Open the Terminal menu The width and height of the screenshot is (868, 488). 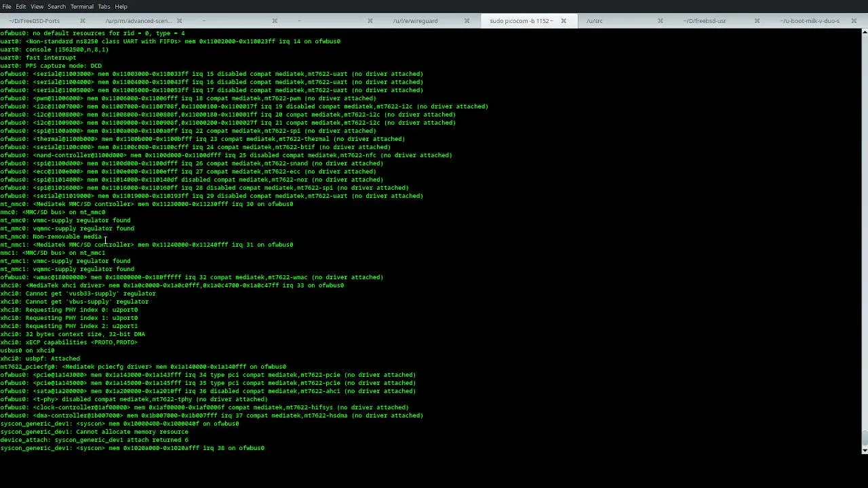coord(82,7)
